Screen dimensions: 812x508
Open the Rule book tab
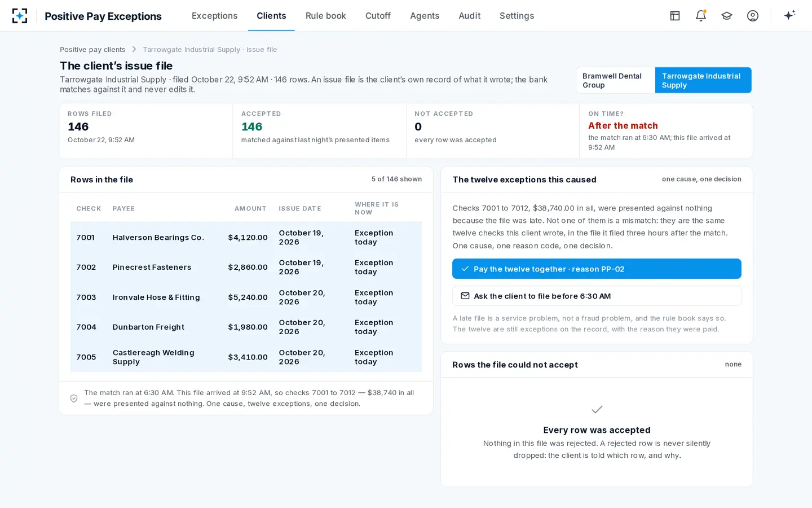tap(325, 16)
